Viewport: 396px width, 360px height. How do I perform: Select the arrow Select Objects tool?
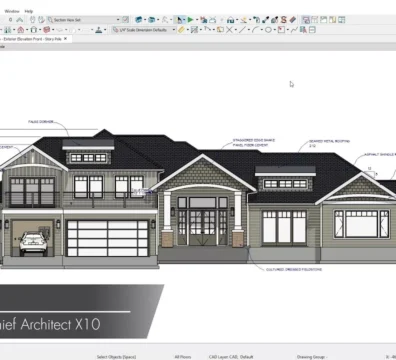tap(179, 20)
